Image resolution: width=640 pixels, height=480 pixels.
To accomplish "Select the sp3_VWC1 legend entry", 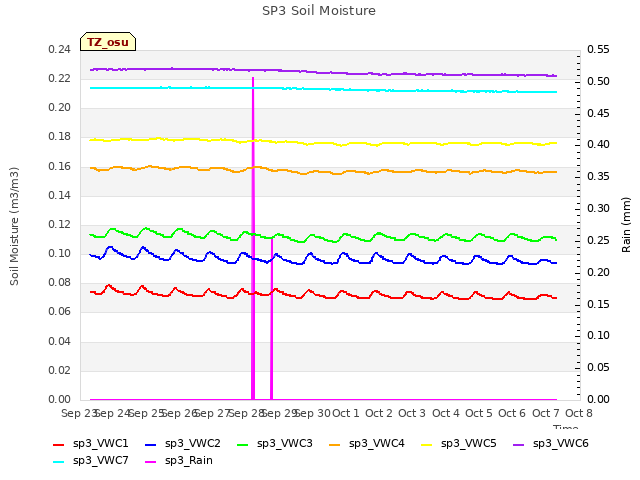I will tap(91, 444).
